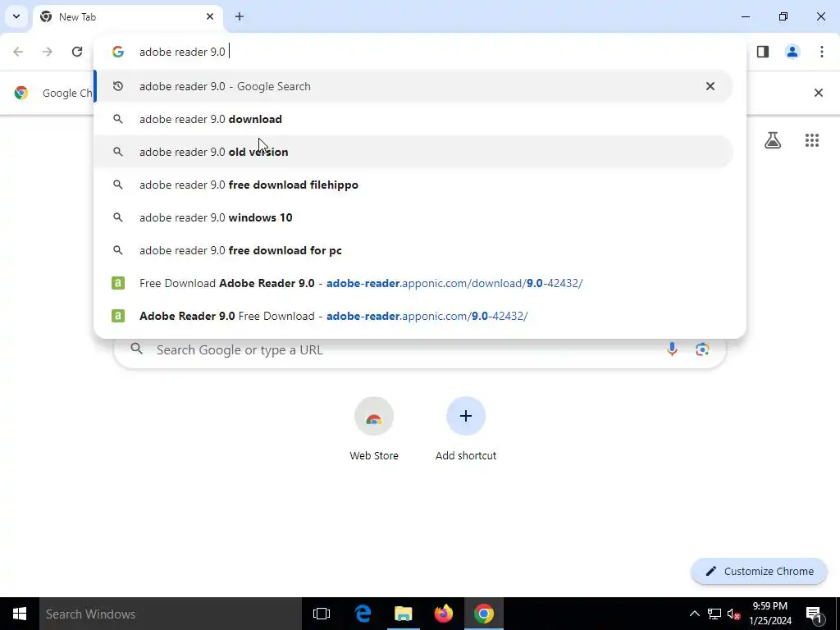Open Customize Chrome button
Viewport: 840px width, 630px height.
click(x=759, y=571)
